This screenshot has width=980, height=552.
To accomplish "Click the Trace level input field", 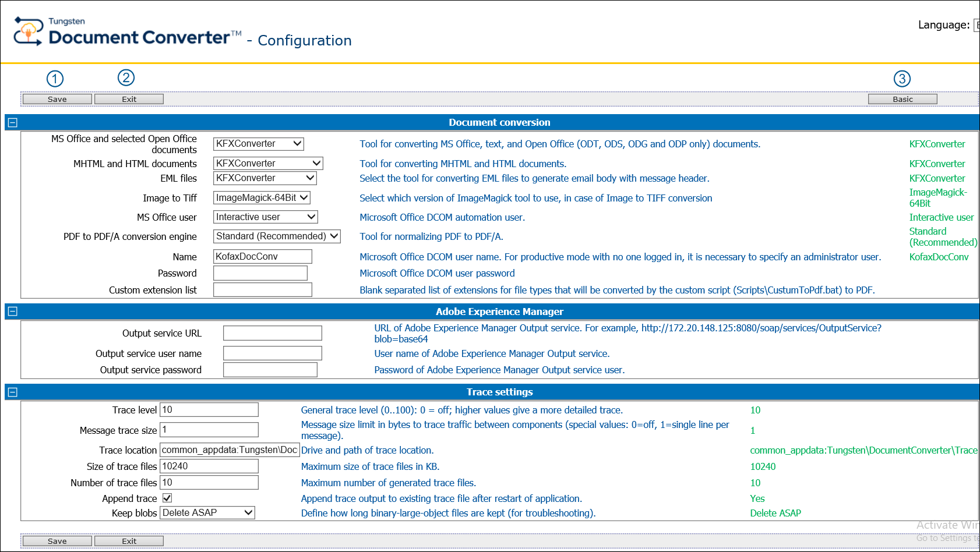I will 209,410.
